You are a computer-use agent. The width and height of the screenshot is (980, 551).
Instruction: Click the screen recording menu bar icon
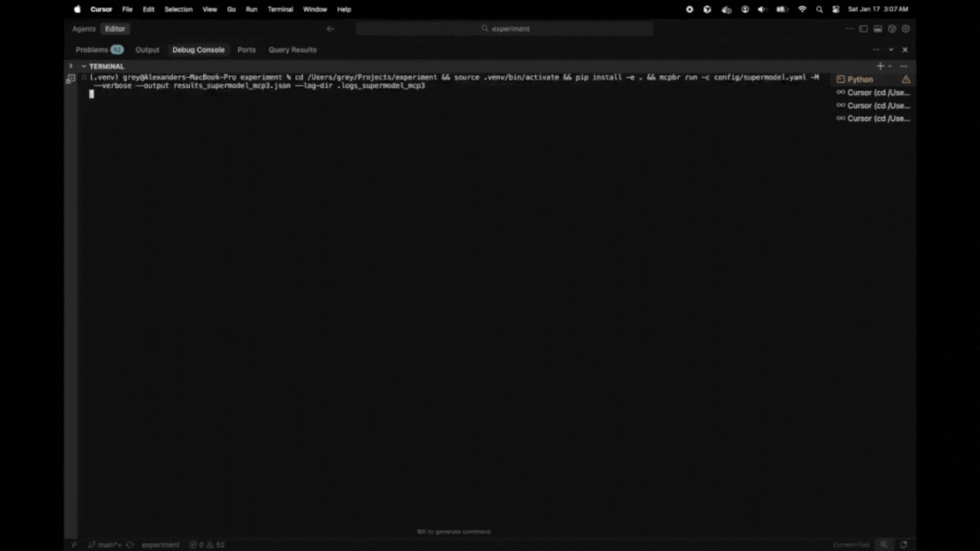pyautogui.click(x=689, y=9)
